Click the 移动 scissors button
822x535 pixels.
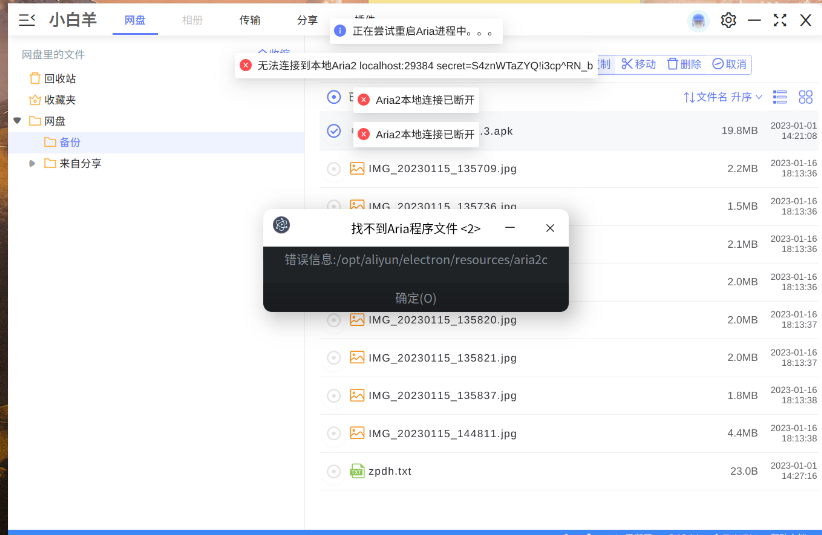point(639,64)
